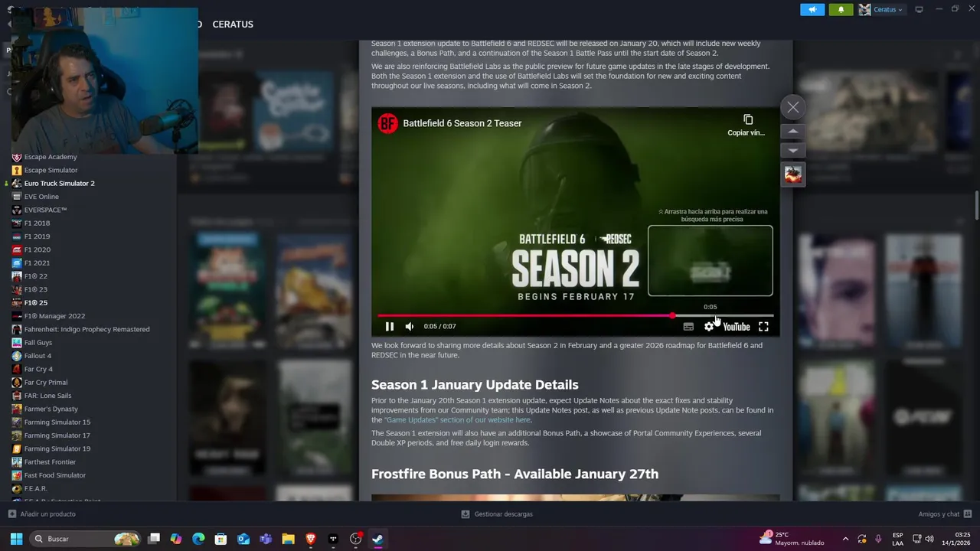980x551 pixels.
Task: Select F1 23 in game list
Action: tap(35, 289)
